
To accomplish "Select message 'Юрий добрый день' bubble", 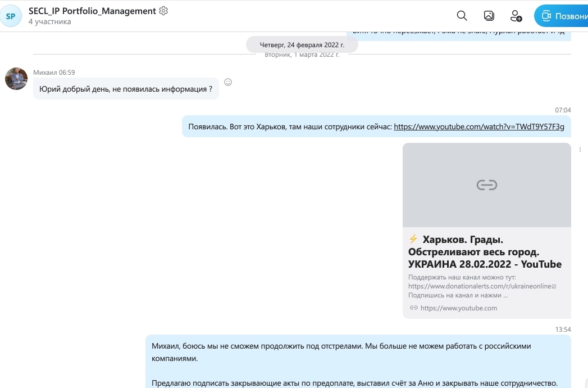I will 126,89.
